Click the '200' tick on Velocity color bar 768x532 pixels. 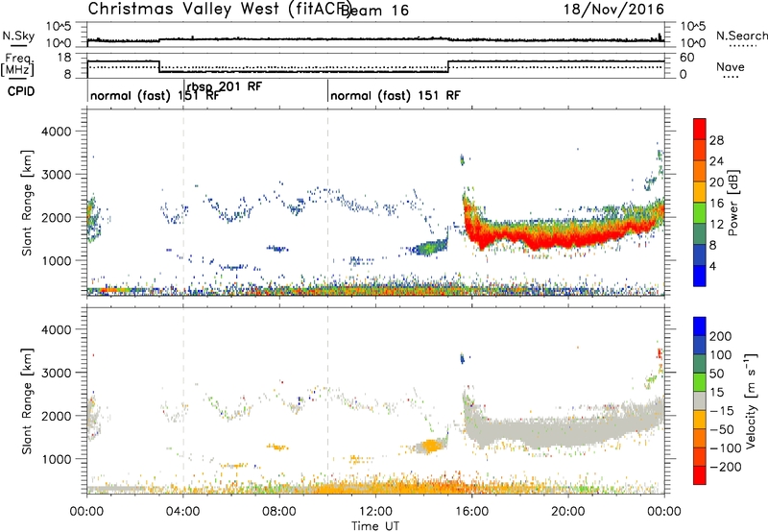click(x=721, y=336)
